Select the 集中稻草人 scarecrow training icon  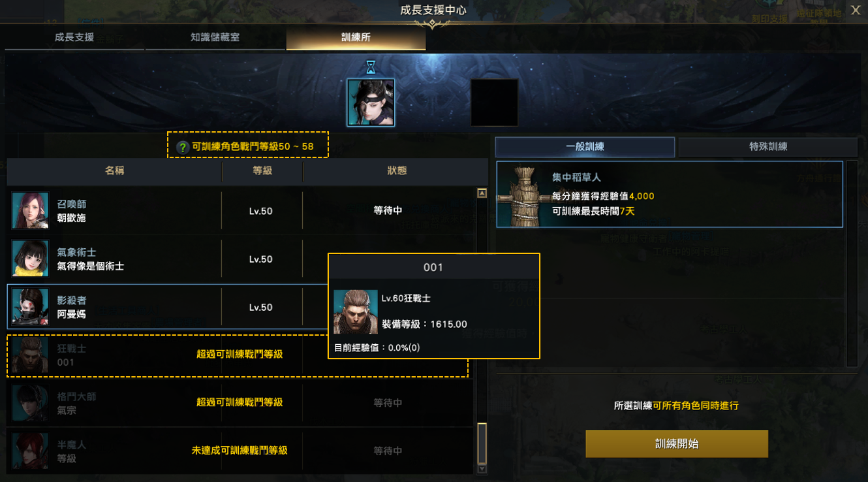(524, 195)
